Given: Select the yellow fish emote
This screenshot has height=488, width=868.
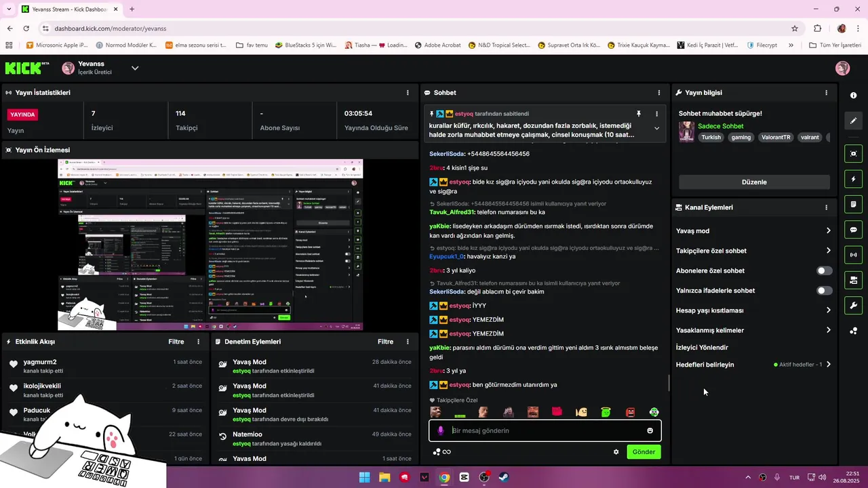Looking at the screenshot, I should (581, 412).
